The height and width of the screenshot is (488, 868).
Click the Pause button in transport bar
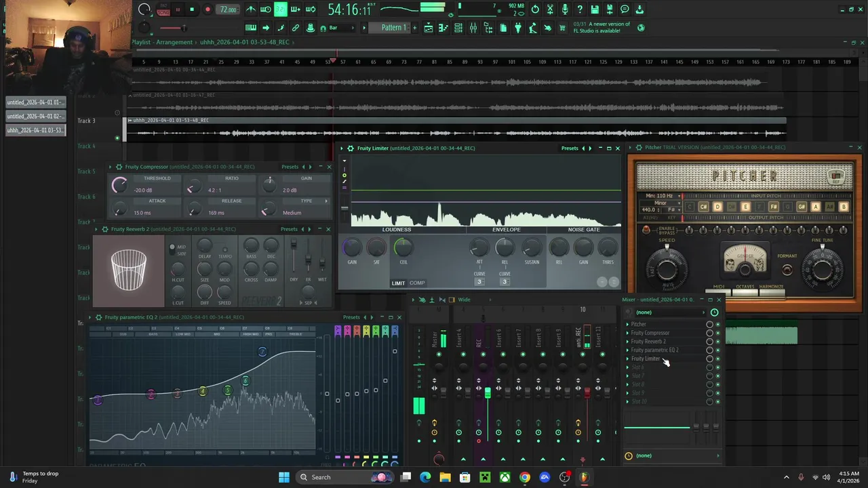178,9
